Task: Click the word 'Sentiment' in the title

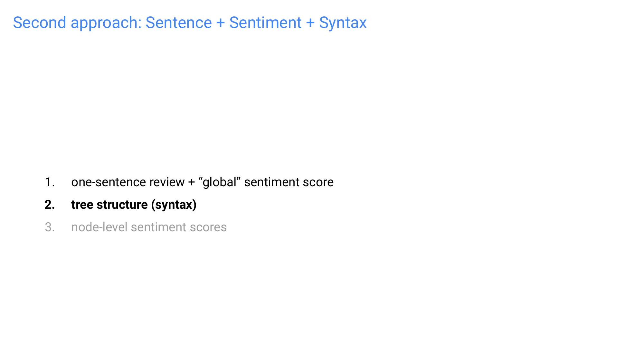Action: (265, 23)
